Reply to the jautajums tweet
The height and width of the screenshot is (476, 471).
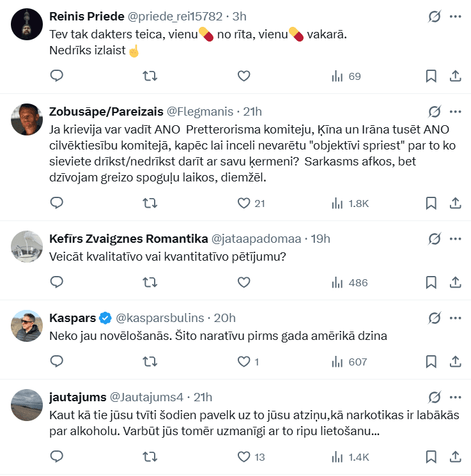click(56, 457)
